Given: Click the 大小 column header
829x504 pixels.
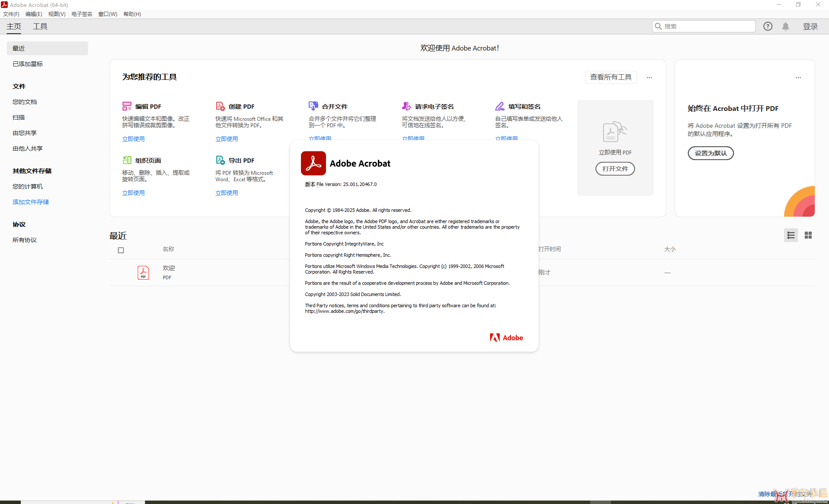Looking at the screenshot, I should pyautogui.click(x=670, y=249).
